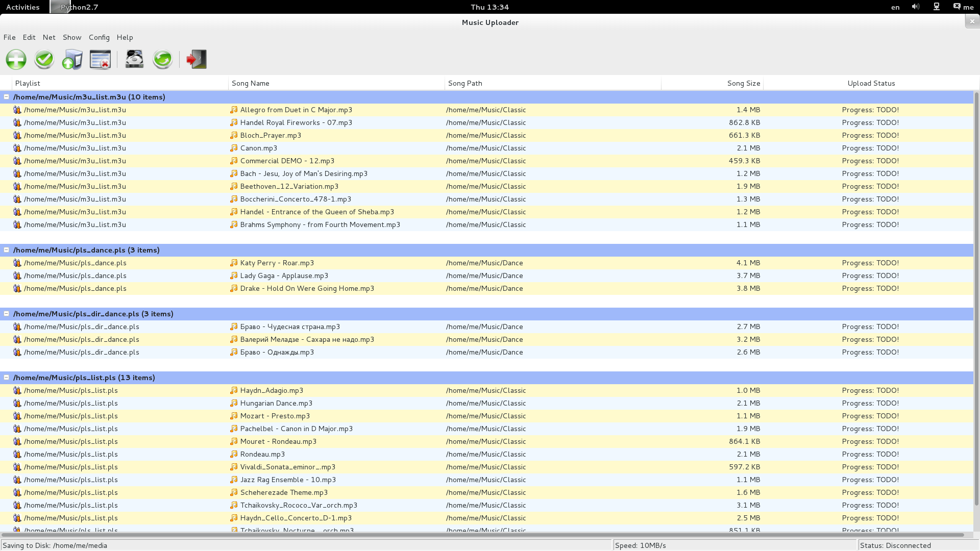Select the Katy Perry - Roar.mp3 row
Viewport: 980px width, 551px height.
click(x=277, y=263)
